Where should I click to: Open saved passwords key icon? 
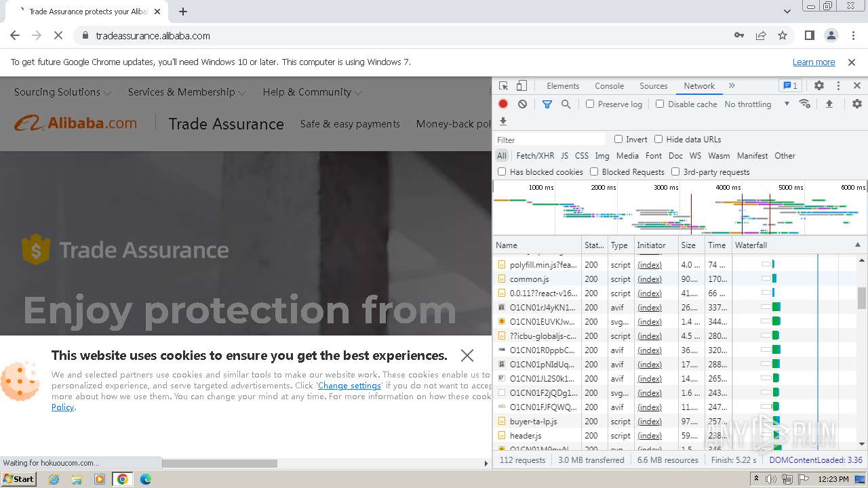click(x=739, y=36)
